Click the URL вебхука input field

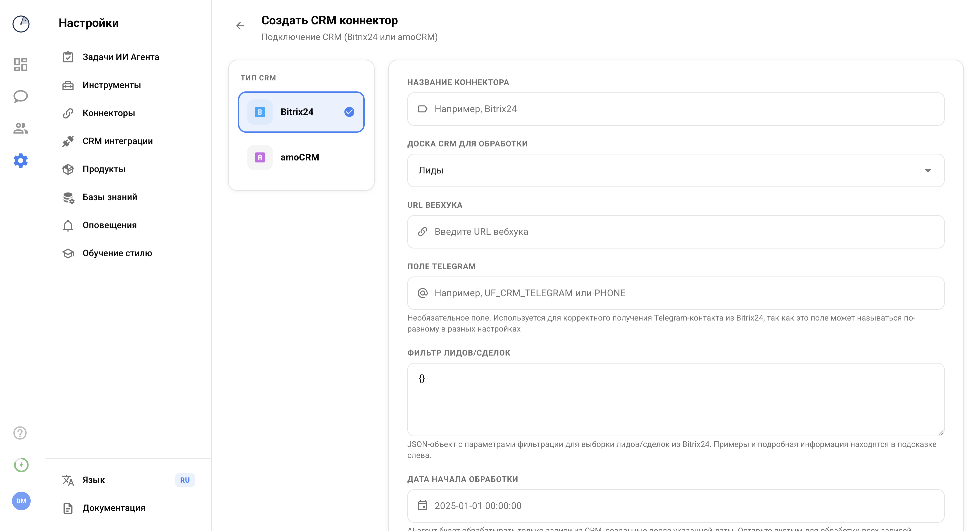click(x=675, y=232)
